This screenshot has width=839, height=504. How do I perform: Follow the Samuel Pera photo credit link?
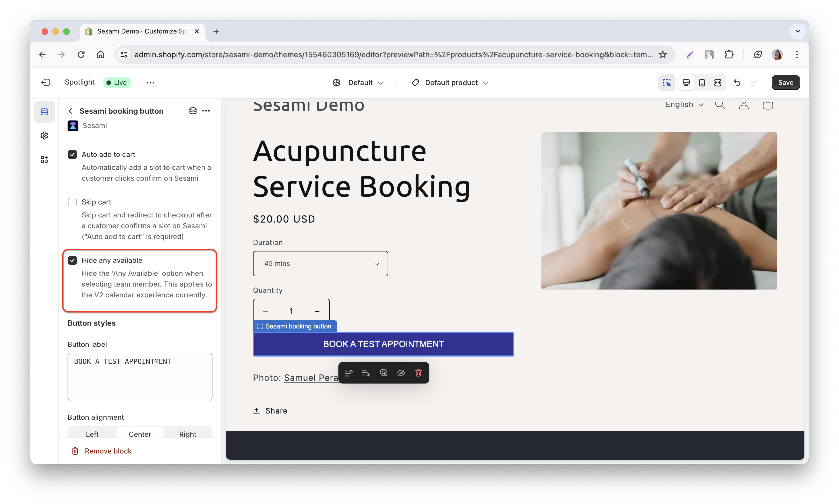point(311,378)
